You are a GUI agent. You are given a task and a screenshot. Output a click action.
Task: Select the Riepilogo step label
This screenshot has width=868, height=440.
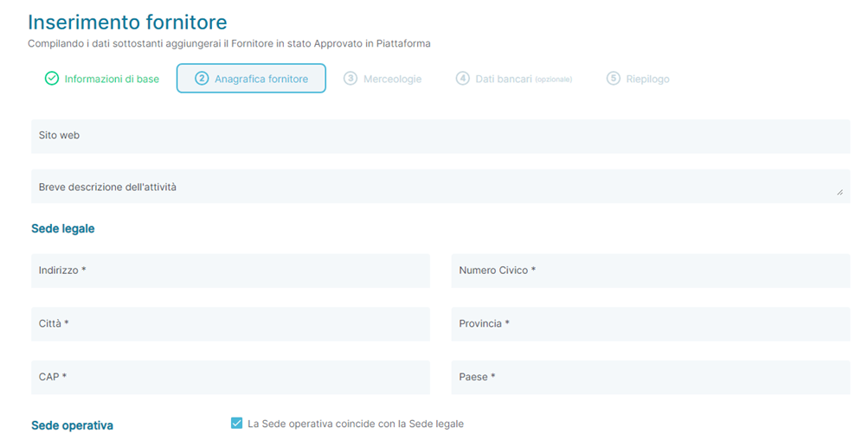(x=647, y=79)
